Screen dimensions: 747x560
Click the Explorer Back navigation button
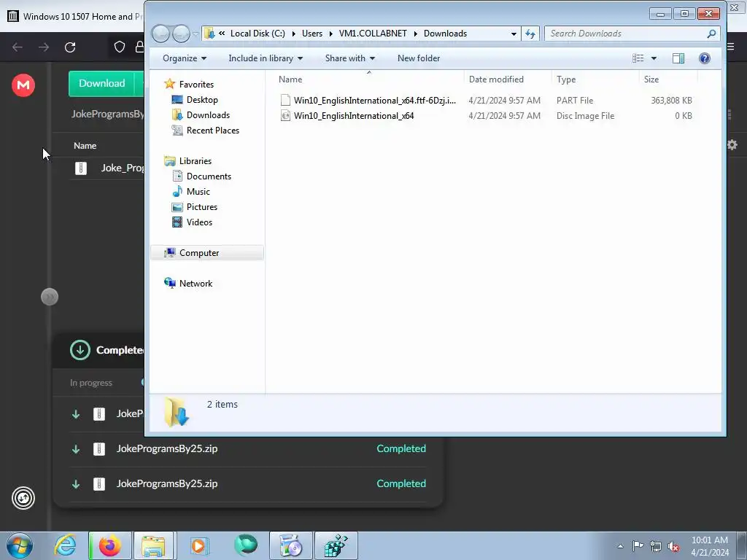coord(161,34)
